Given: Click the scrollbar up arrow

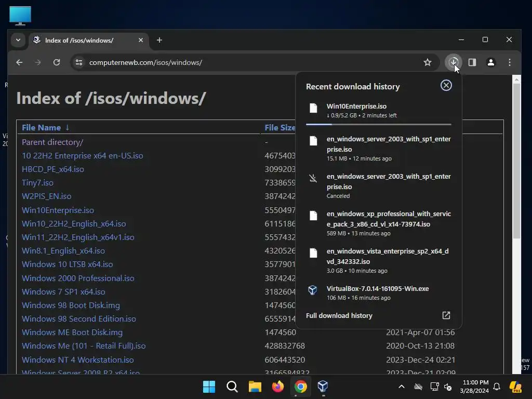Looking at the screenshot, I should tap(516, 79).
